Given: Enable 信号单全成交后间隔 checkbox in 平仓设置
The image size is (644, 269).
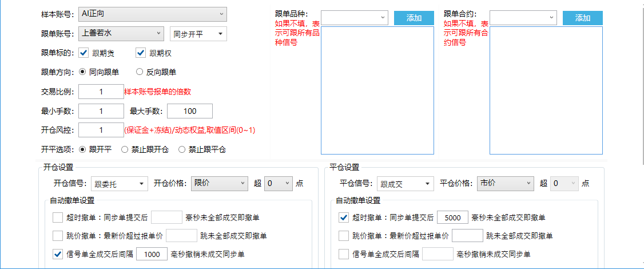Looking at the screenshot, I should 343,254.
